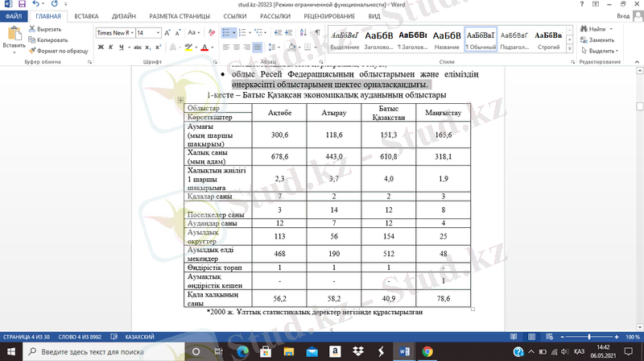Expand the Styles gallery more arrow
The image size is (644, 361).
[570, 50]
